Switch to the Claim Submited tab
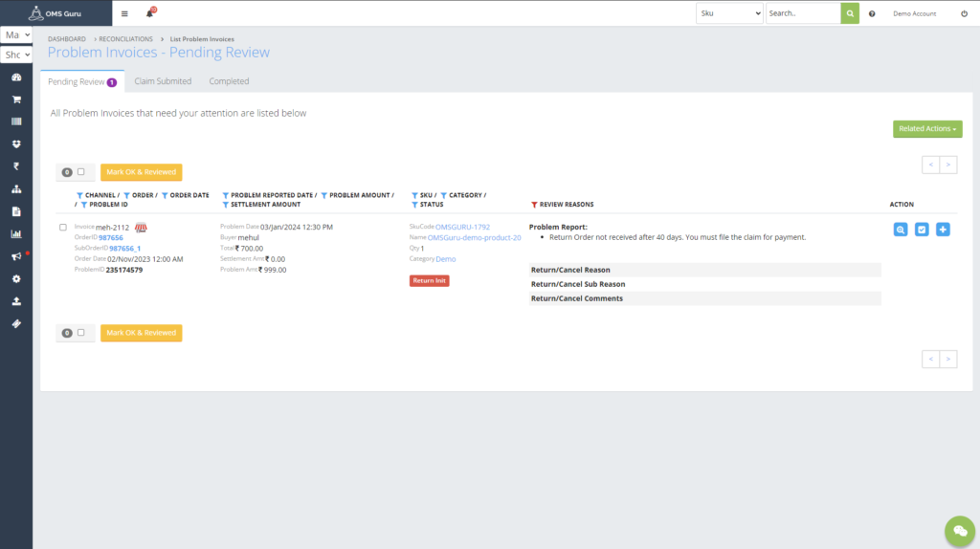The image size is (980, 549). pos(163,81)
